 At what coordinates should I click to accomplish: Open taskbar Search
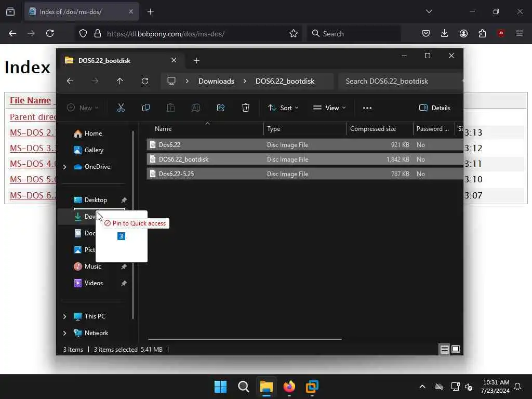[x=244, y=387]
